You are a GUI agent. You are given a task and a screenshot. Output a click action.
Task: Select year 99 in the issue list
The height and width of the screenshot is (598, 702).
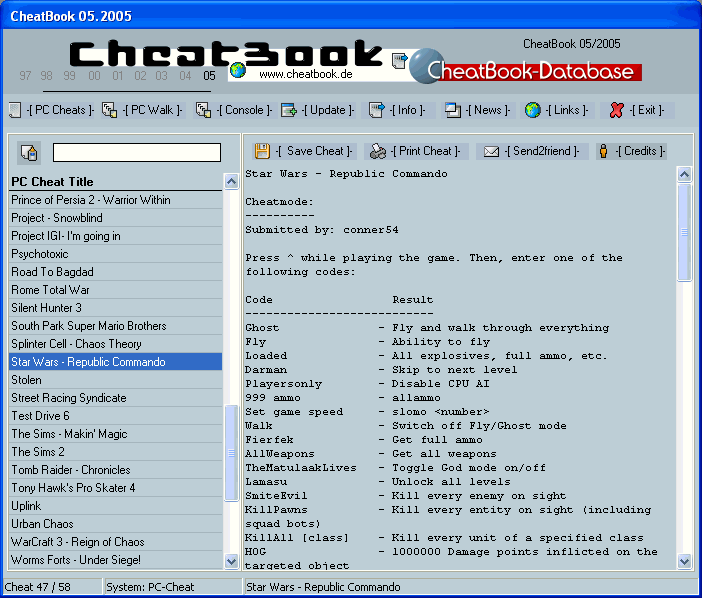click(x=69, y=76)
